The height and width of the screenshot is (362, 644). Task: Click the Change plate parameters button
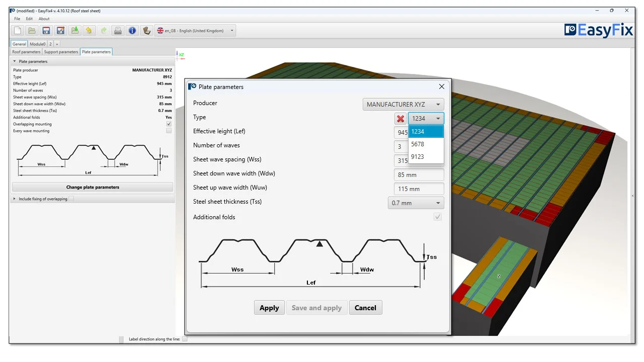coord(93,187)
